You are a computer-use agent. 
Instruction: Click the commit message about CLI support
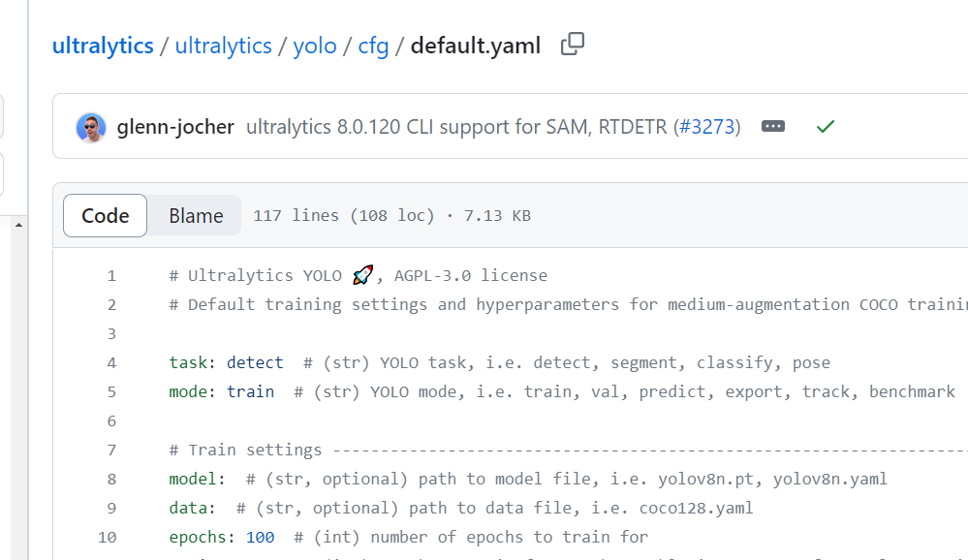(455, 126)
